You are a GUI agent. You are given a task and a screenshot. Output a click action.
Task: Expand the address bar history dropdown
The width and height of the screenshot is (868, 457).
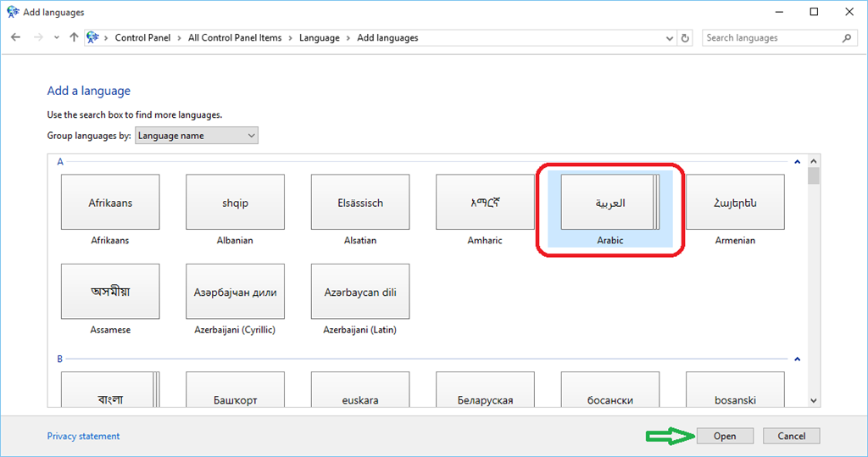click(670, 38)
